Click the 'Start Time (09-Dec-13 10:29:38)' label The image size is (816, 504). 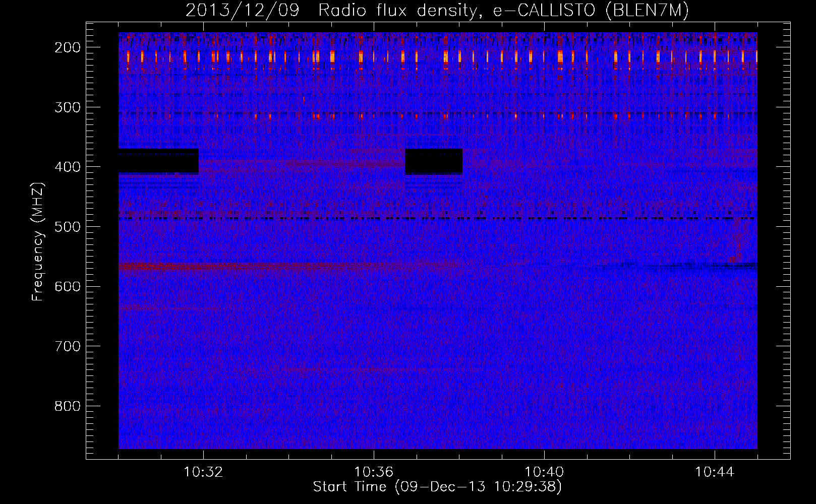tap(437, 487)
